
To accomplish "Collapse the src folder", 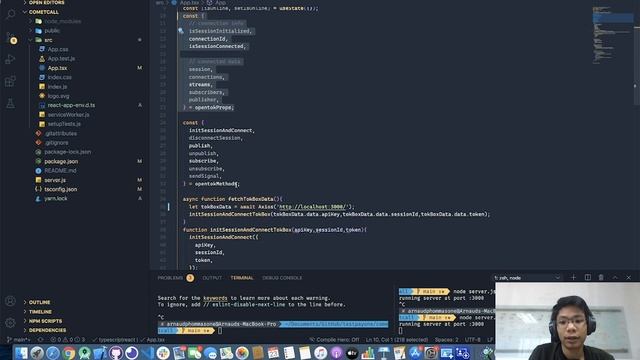I will pyautogui.click(x=48, y=40).
